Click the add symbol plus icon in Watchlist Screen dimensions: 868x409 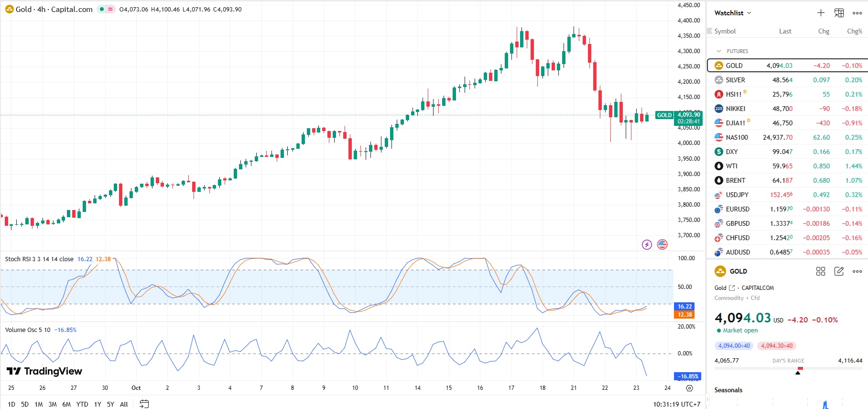821,13
